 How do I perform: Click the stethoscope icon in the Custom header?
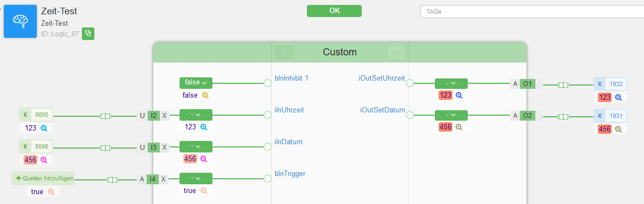coord(284,52)
